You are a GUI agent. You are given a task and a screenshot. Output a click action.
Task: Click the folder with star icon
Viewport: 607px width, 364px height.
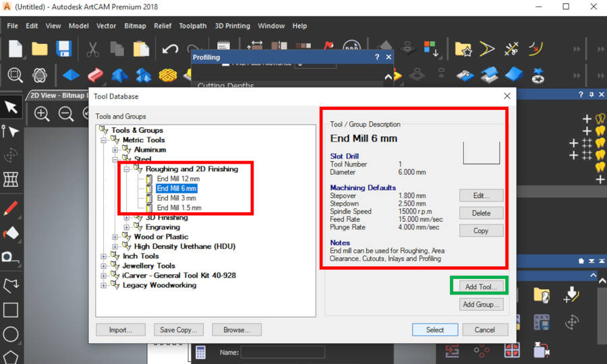[463, 49]
